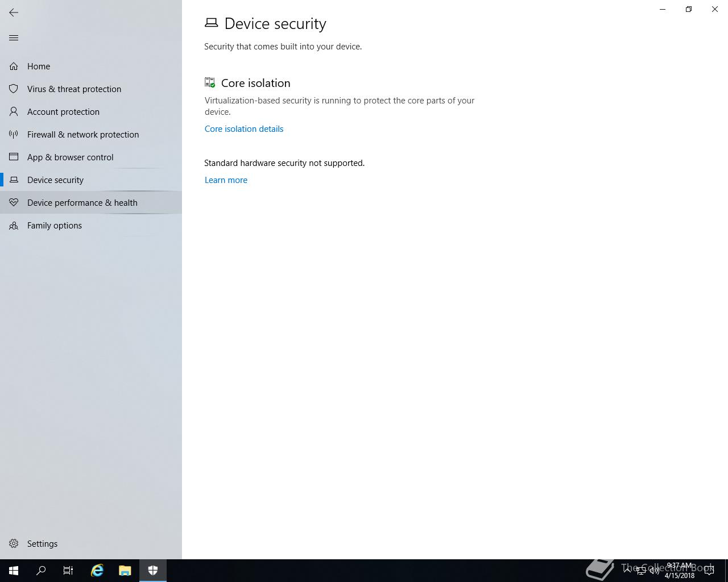
Task: Open Settings at the sidebar bottom
Action: (91, 544)
